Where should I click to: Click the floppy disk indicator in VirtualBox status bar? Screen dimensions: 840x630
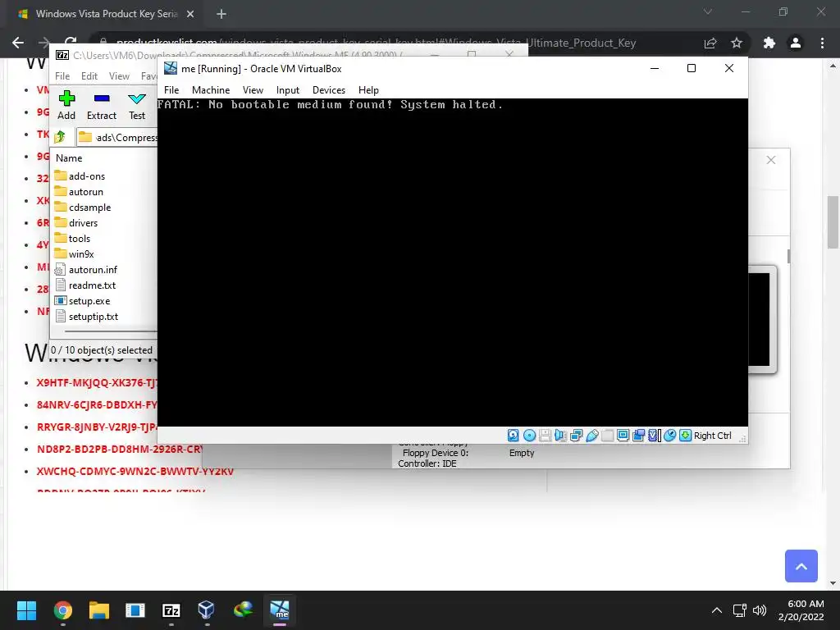545,436
